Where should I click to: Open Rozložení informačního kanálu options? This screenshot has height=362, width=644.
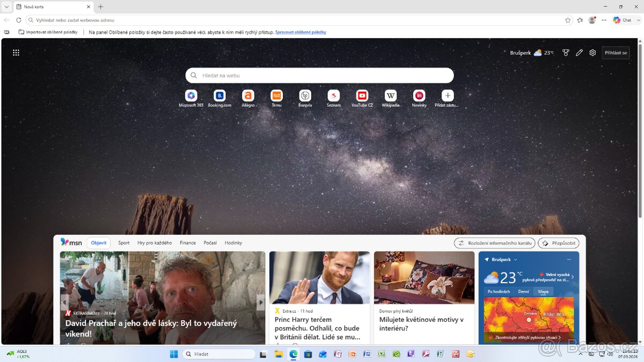click(x=494, y=243)
